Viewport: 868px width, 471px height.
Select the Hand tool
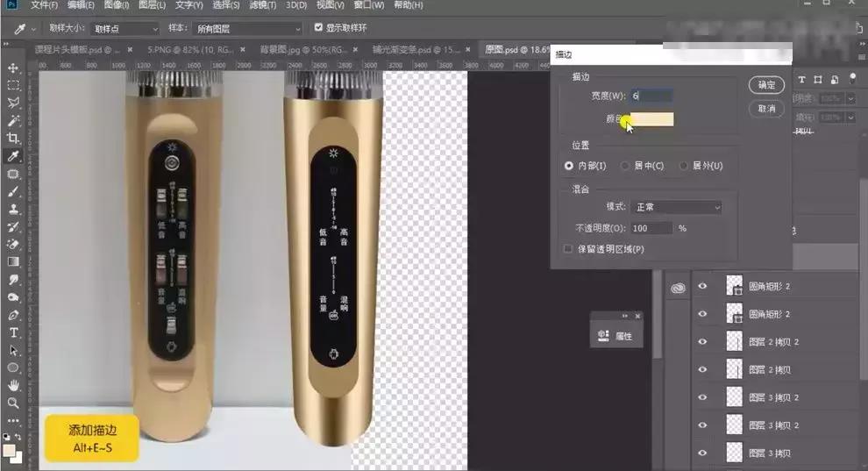coord(13,385)
